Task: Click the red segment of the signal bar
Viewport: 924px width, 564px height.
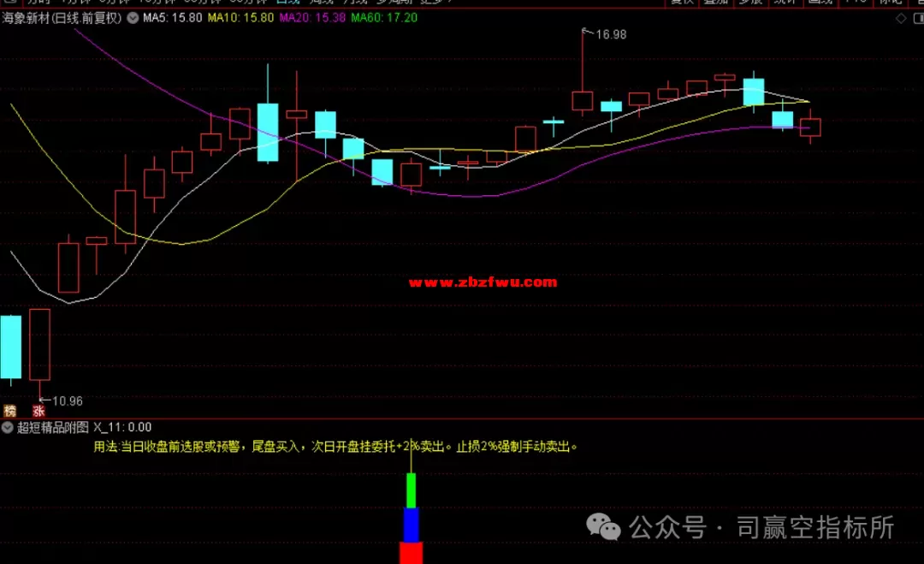Action: pyautogui.click(x=412, y=554)
